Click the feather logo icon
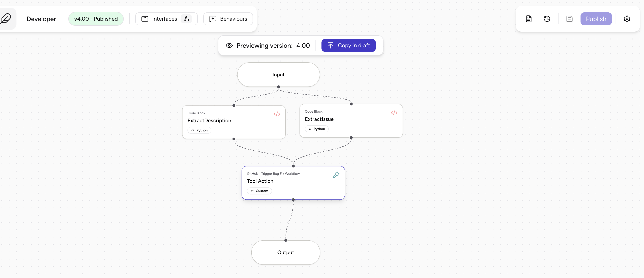The height and width of the screenshot is (278, 644). click(x=6, y=19)
